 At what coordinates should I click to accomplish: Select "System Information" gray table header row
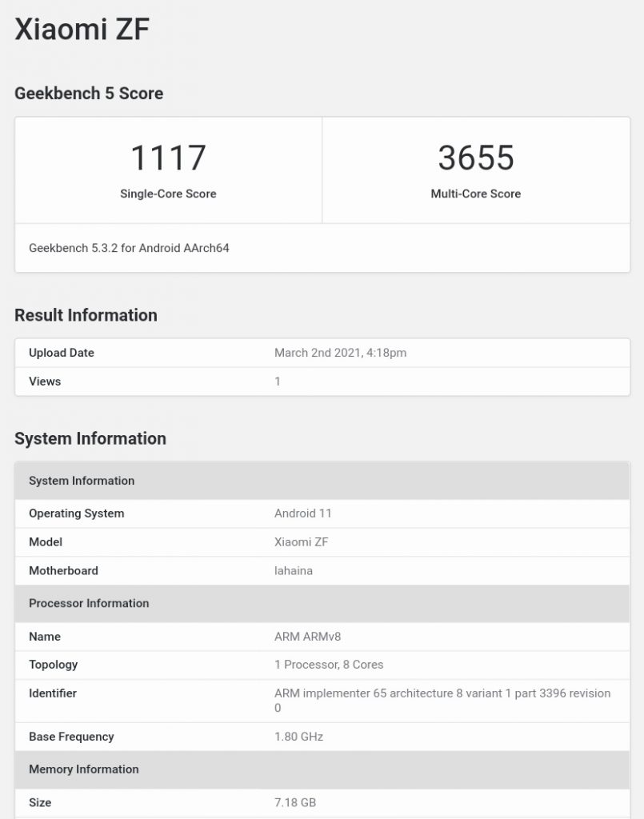tap(322, 481)
